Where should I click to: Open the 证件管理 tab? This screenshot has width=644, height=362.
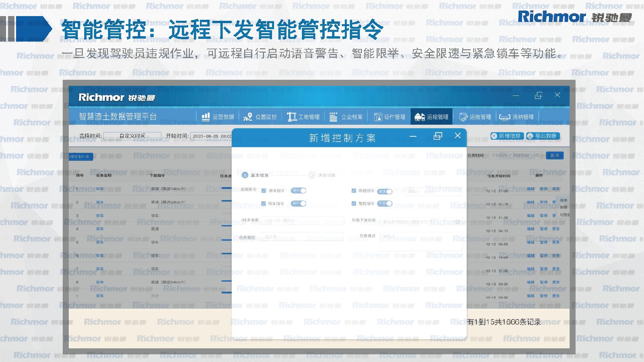click(389, 117)
